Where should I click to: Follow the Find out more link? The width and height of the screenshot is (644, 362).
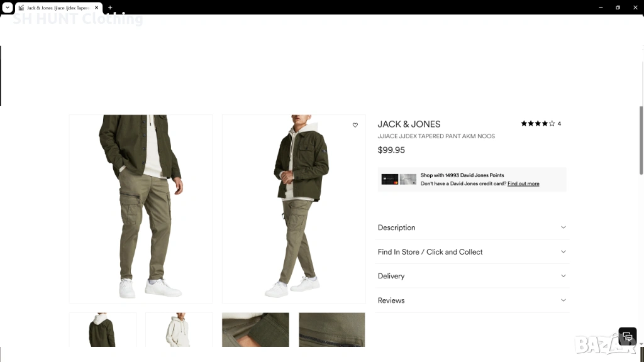click(x=523, y=184)
